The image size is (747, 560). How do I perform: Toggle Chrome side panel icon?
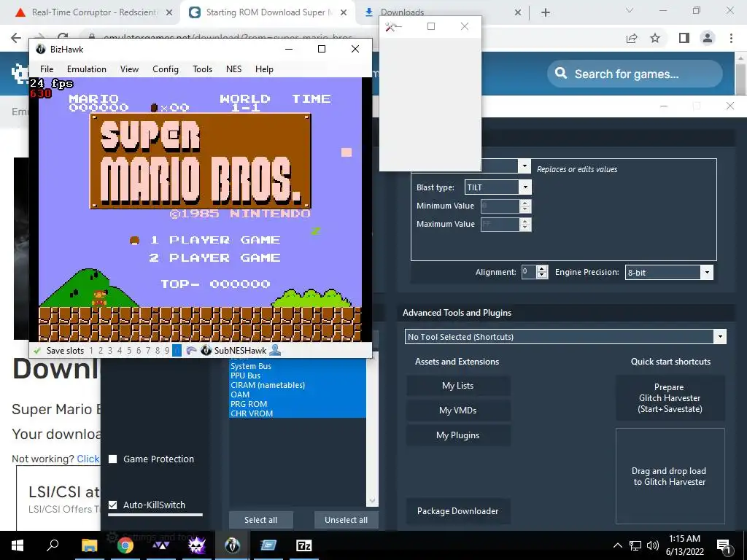click(684, 38)
